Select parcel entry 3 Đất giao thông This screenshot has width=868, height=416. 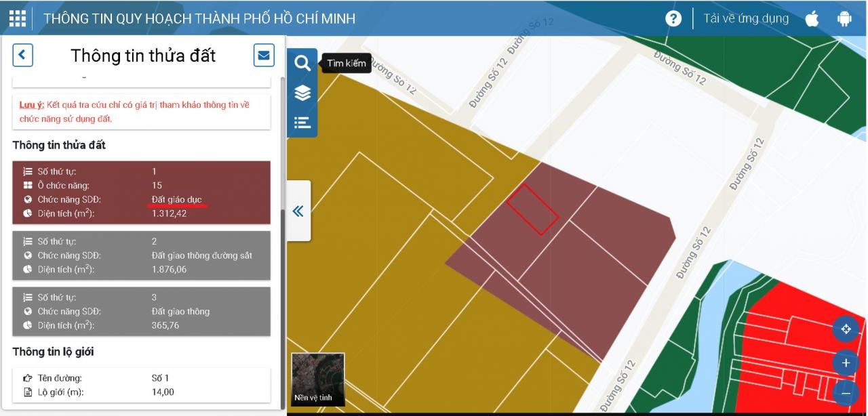tap(141, 312)
